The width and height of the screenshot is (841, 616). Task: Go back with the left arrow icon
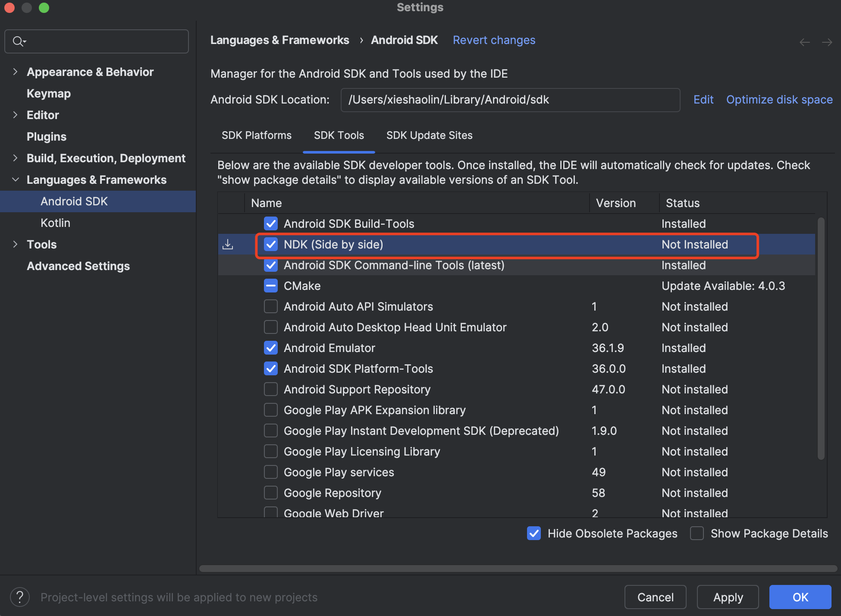point(805,42)
